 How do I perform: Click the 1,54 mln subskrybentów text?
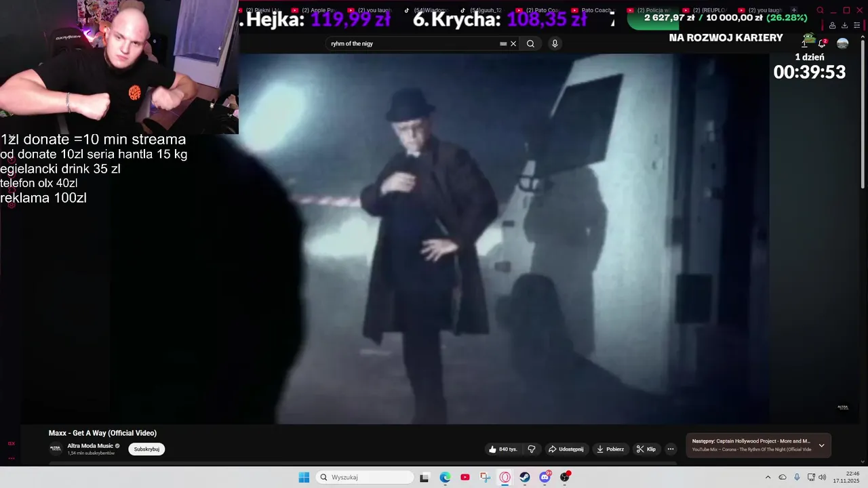(x=91, y=453)
